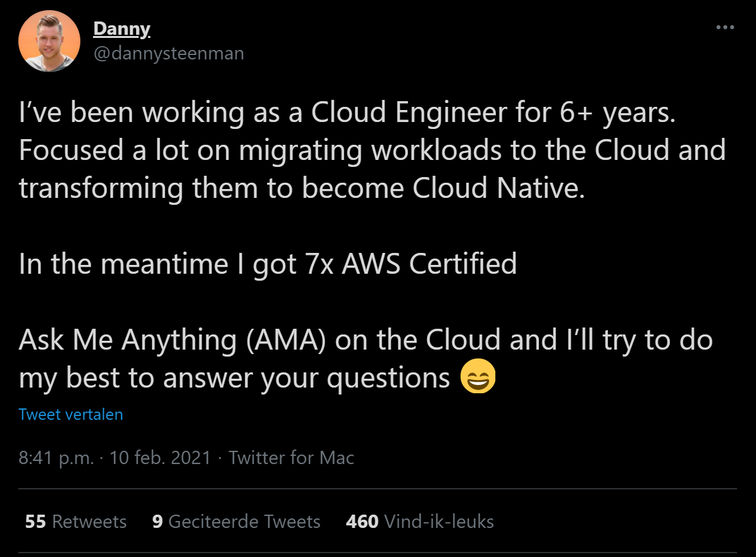Click the display name Danny
The width and height of the screenshot is (756, 557).
point(121,29)
